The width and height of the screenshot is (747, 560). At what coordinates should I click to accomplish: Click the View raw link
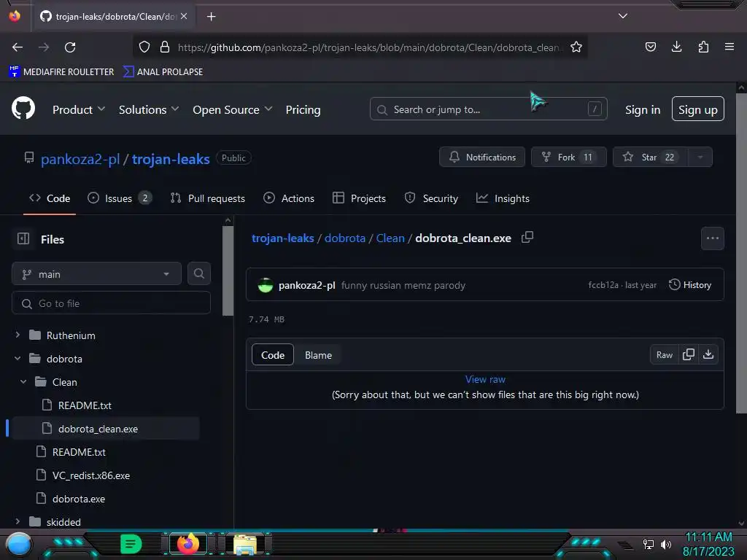pyautogui.click(x=485, y=379)
